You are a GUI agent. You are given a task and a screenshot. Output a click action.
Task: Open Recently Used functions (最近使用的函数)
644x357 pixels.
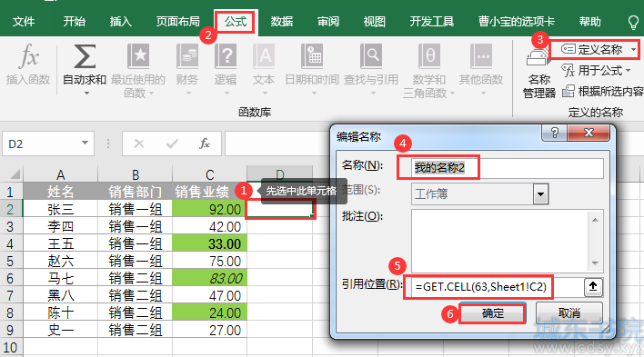pos(138,56)
